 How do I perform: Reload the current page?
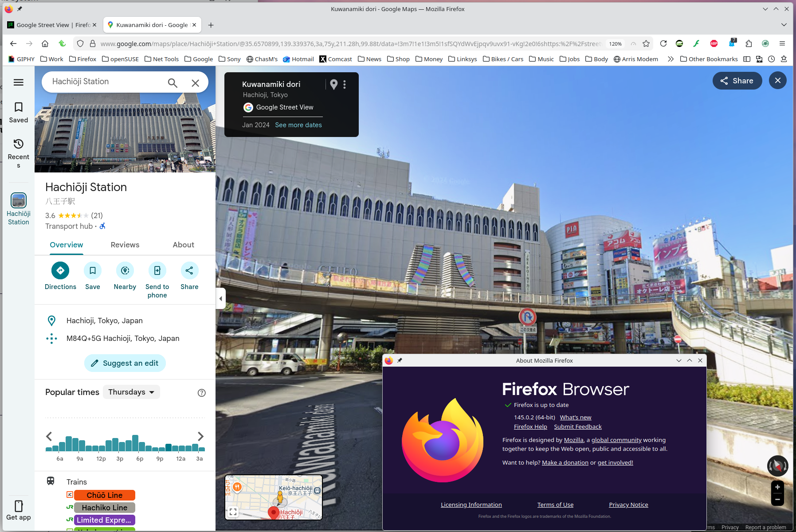coord(663,43)
